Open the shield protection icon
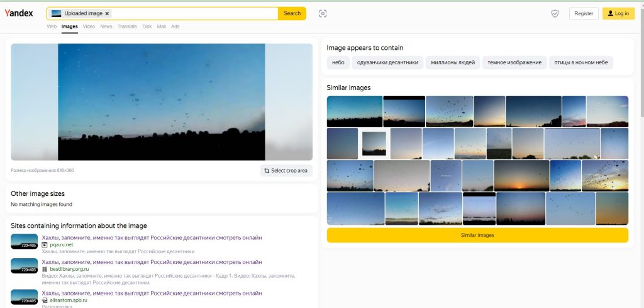This screenshot has width=644, height=308. pyautogui.click(x=555, y=13)
